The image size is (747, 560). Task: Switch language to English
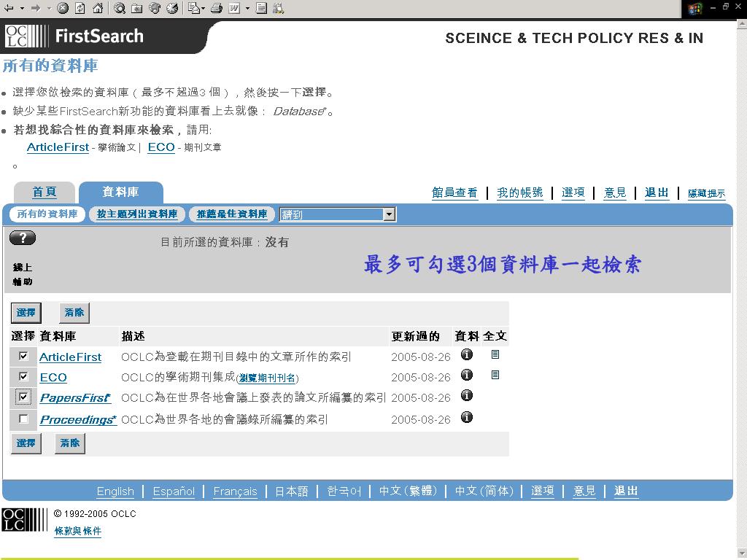(x=115, y=491)
